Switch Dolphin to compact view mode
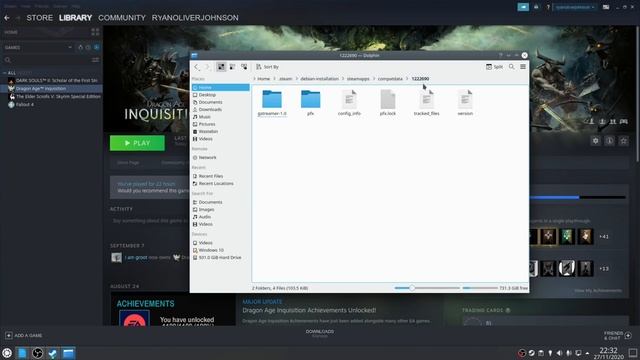 (x=232, y=67)
